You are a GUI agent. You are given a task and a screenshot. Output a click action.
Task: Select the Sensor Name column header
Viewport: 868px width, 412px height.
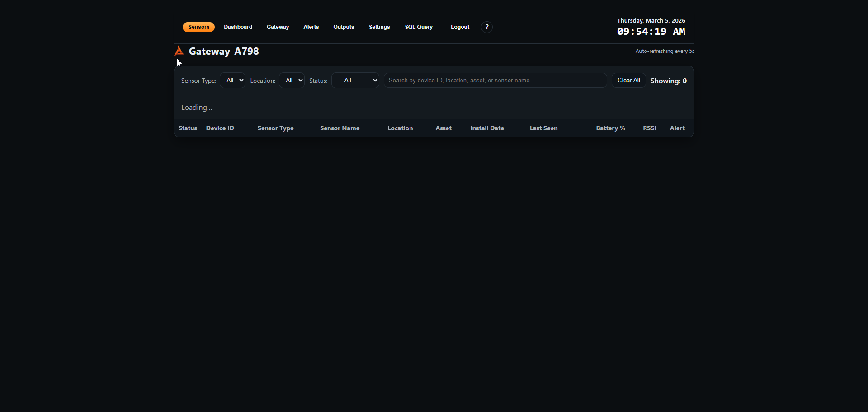coord(340,128)
